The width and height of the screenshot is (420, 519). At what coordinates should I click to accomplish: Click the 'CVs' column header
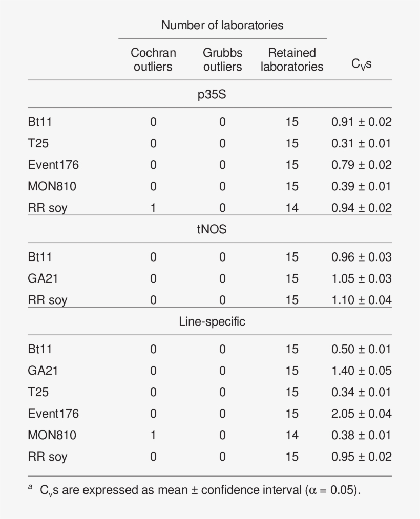[361, 64]
